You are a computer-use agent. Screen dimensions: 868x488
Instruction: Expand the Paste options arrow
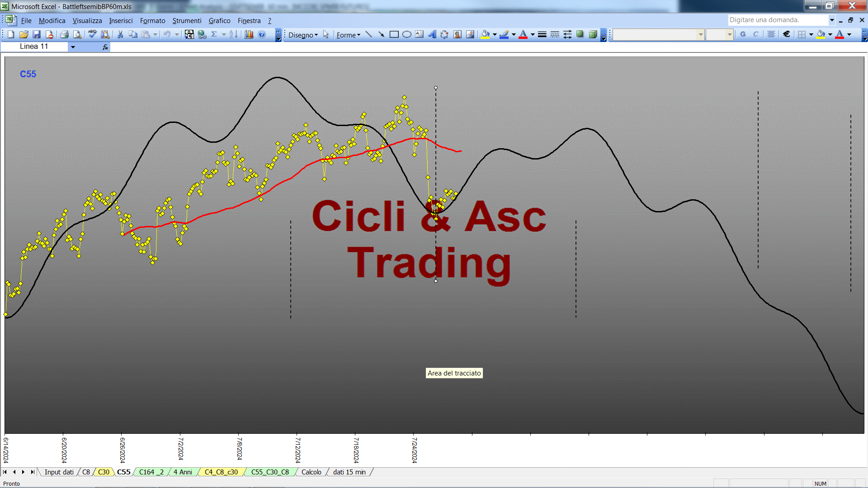pos(155,34)
